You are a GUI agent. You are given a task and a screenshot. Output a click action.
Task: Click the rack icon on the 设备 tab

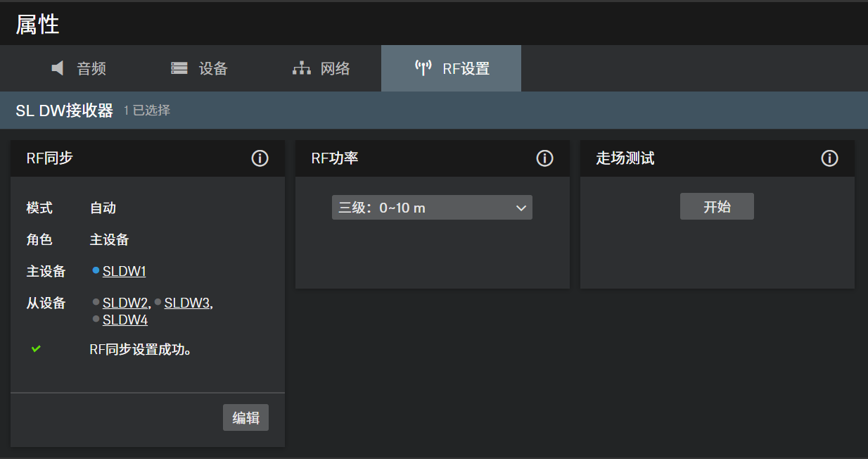179,68
